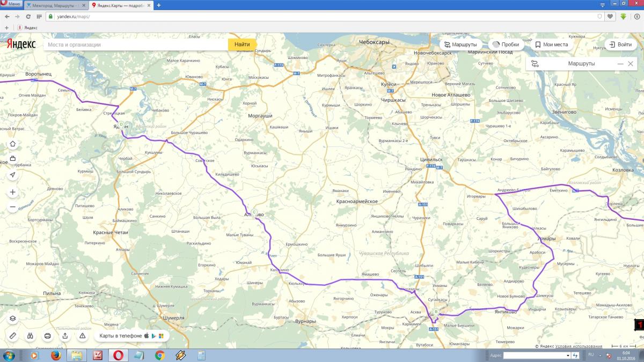Toggle the Пробки traffic layer
644x362 pixels.
506,45
